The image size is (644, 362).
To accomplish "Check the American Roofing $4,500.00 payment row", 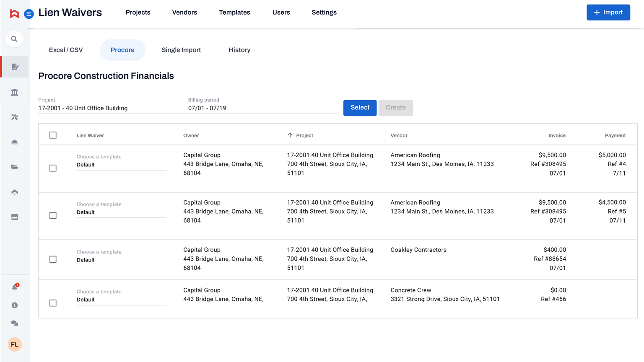I will [53, 215].
